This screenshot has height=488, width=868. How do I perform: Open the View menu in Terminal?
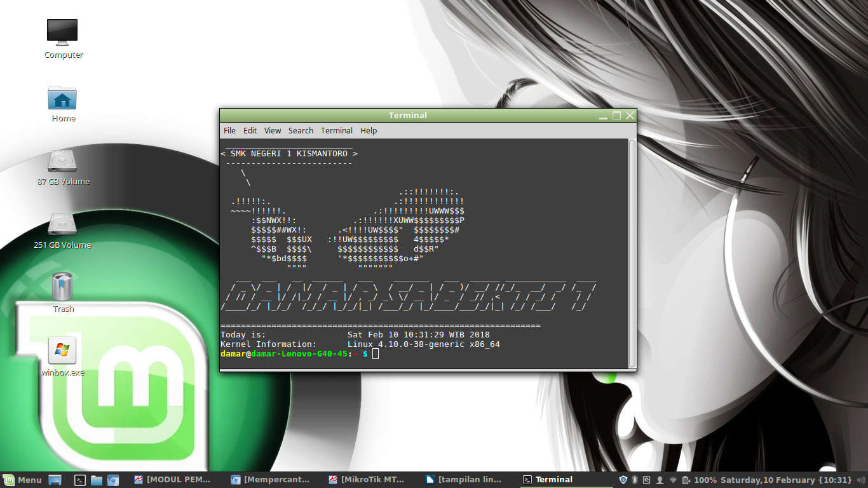pos(273,130)
